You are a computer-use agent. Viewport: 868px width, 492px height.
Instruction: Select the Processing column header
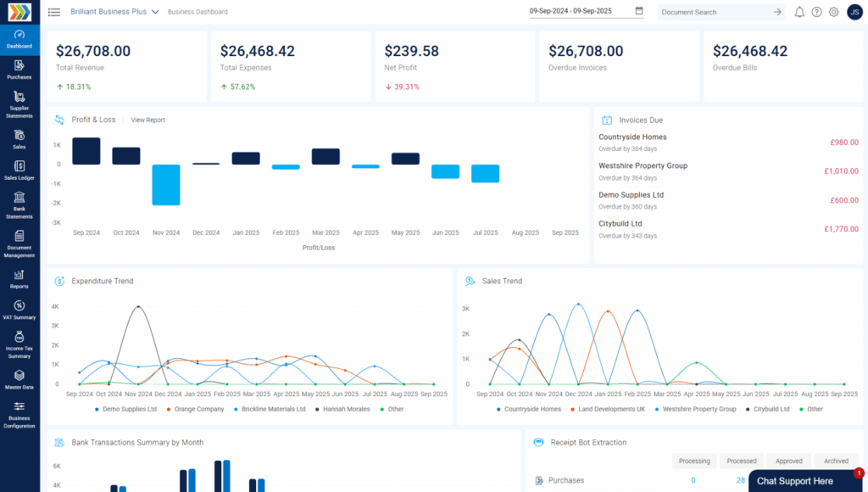(694, 461)
